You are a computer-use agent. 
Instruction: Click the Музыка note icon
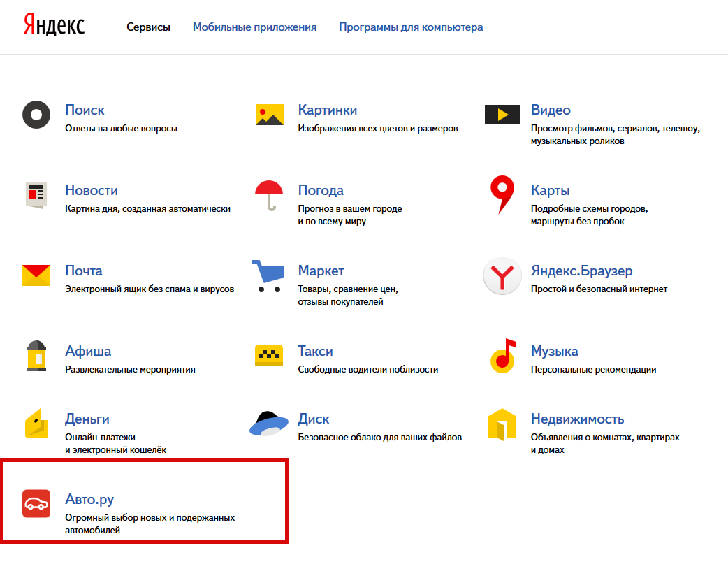coord(503,356)
